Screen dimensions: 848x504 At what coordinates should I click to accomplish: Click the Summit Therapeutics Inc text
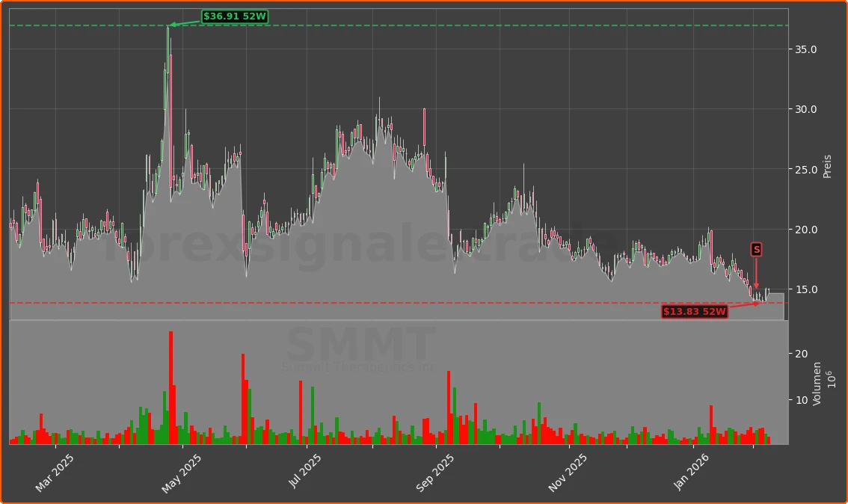click(x=359, y=367)
